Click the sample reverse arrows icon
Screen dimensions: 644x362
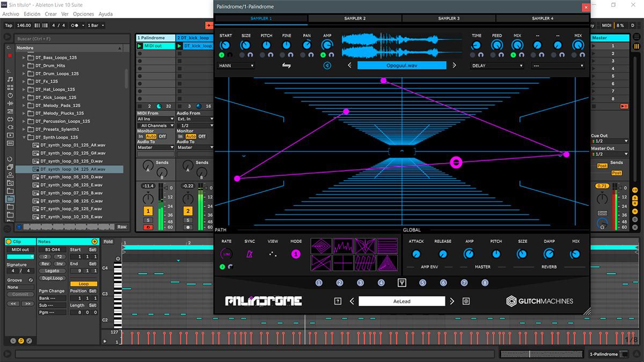[287, 65]
